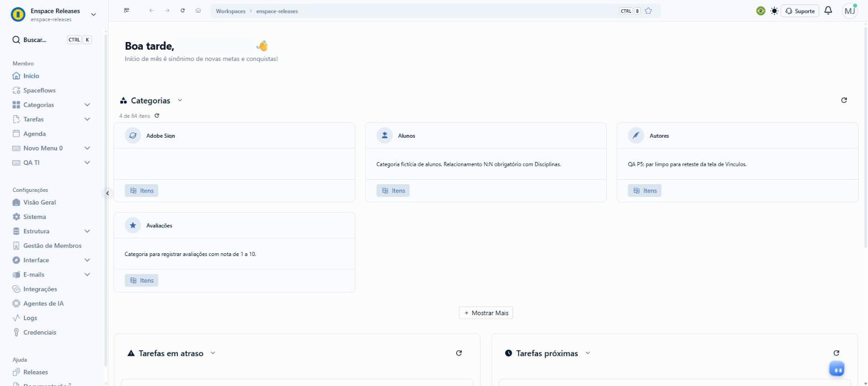Expand the Estrutura menu chevron
This screenshot has width=868, height=386.
click(87, 231)
